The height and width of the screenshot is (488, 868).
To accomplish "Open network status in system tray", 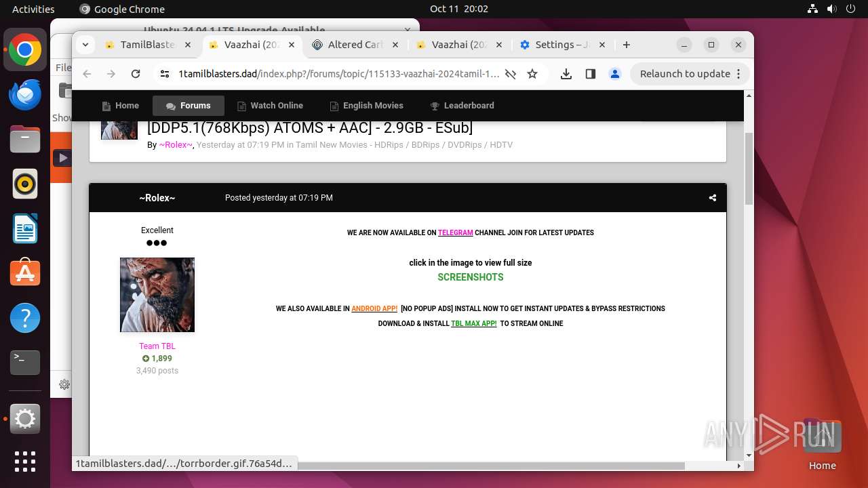I will (x=812, y=9).
